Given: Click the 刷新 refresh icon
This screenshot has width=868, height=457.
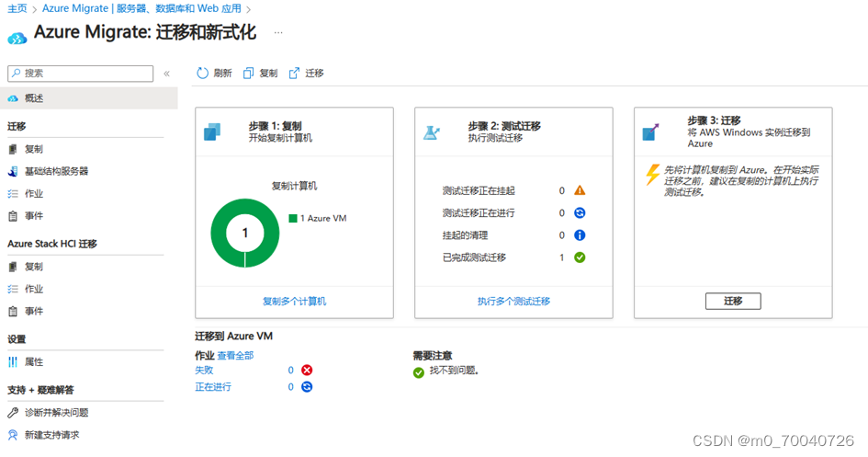Looking at the screenshot, I should tap(203, 74).
